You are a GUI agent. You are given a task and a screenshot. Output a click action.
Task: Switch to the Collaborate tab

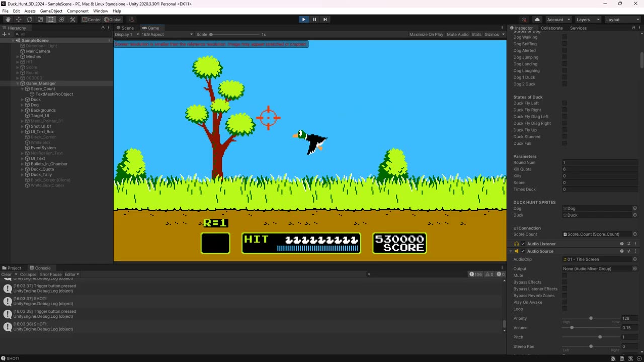tap(551, 28)
